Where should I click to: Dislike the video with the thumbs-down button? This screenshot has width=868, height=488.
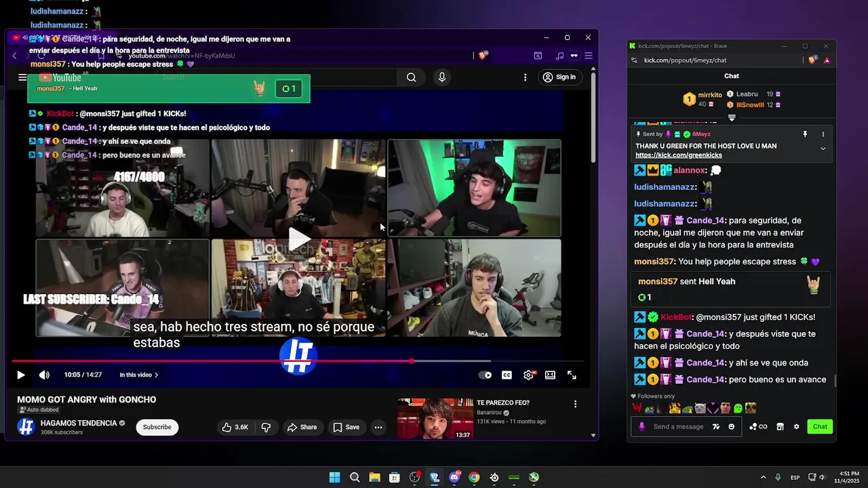[266, 427]
